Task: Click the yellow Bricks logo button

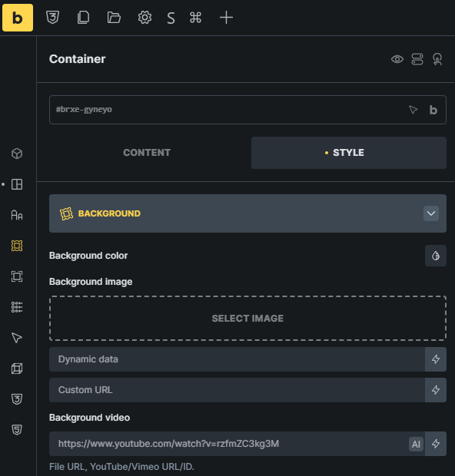Action: 18,18
